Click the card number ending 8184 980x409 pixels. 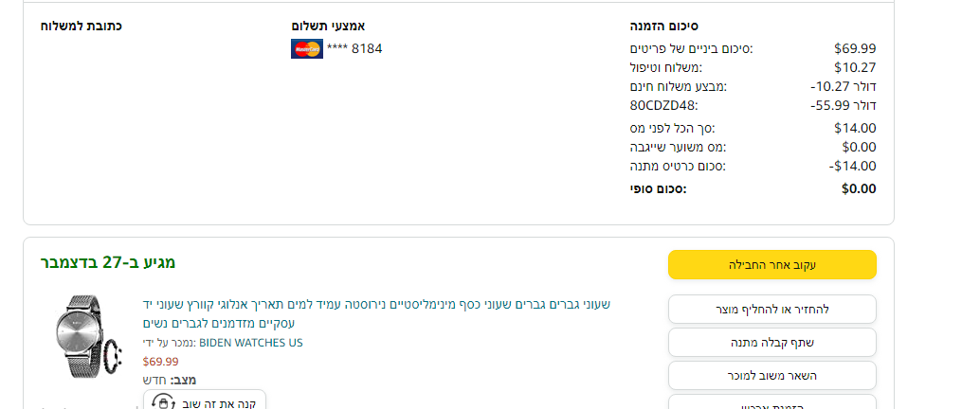(355, 48)
